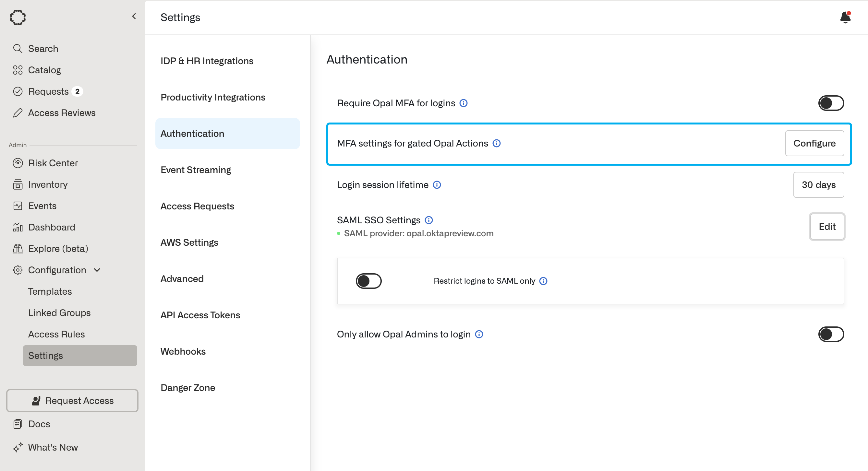Collapse the Configuration section chevron

pos(97,270)
